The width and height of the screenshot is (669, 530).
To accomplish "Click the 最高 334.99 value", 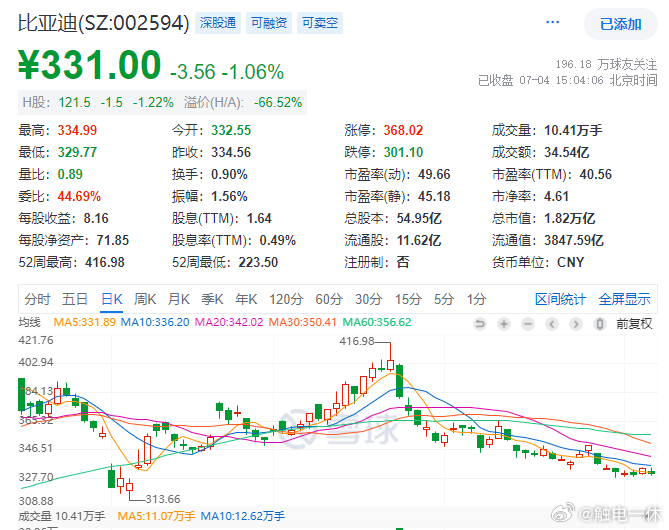I will (77, 130).
